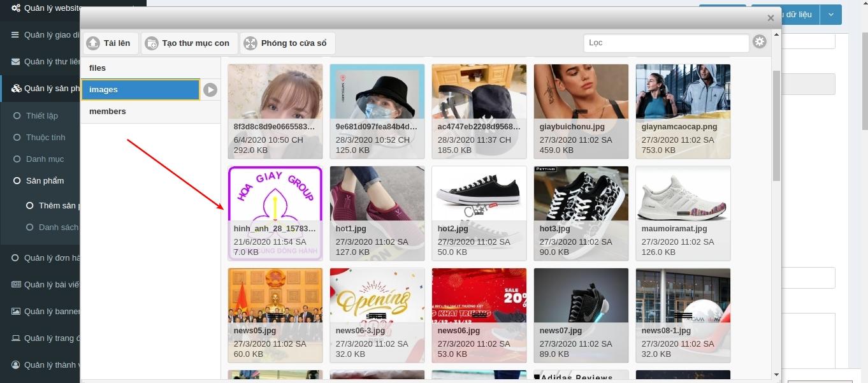Open the settings gear beside the filter field
This screenshot has height=383, width=868.
click(760, 42)
